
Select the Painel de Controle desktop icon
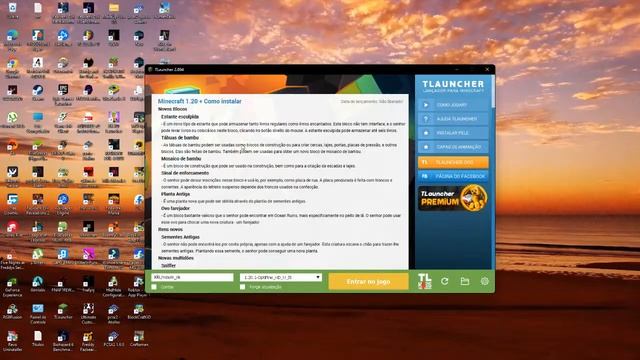tap(38, 313)
